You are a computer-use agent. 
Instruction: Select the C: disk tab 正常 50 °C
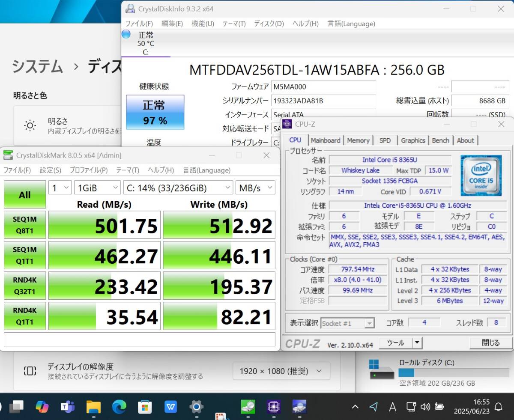146,43
